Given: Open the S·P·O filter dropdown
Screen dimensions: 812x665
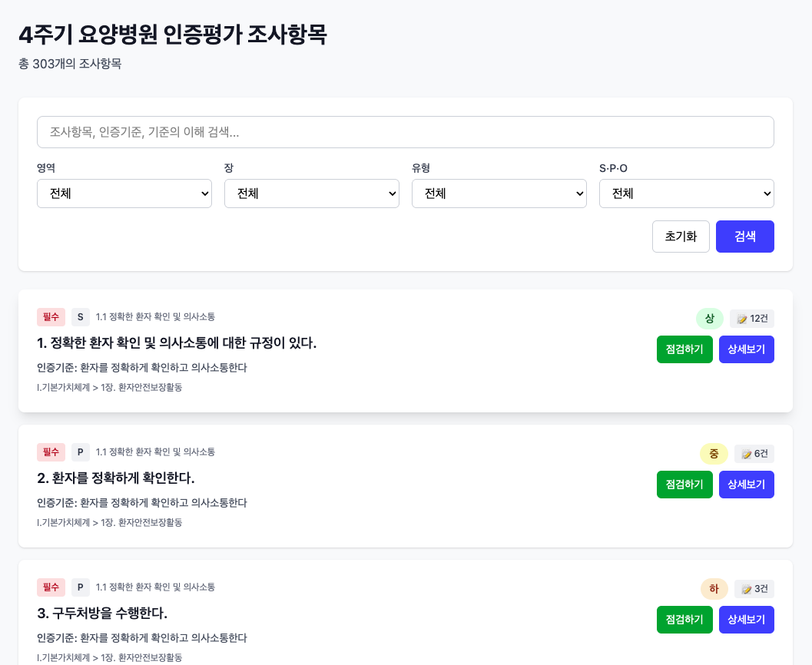Looking at the screenshot, I should click(x=686, y=194).
